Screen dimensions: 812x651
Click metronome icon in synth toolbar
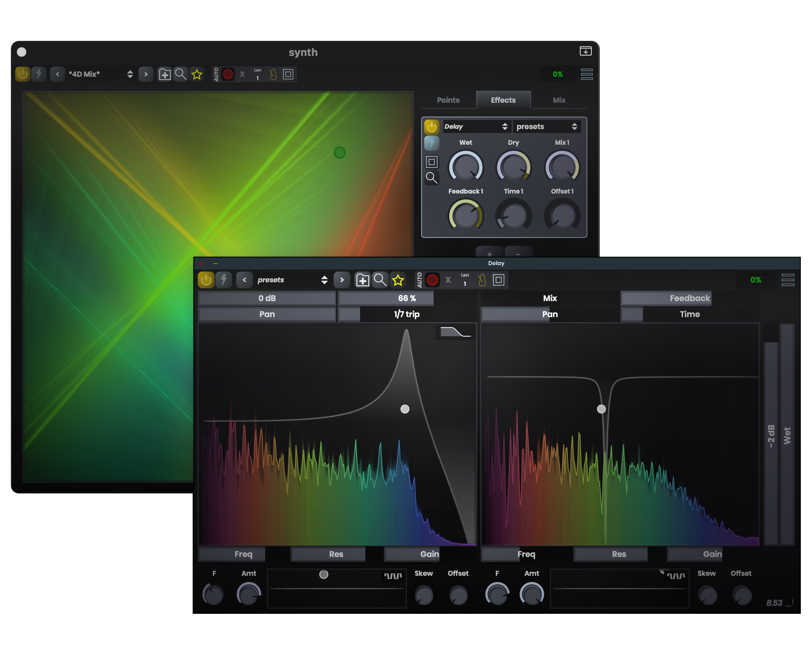click(273, 74)
